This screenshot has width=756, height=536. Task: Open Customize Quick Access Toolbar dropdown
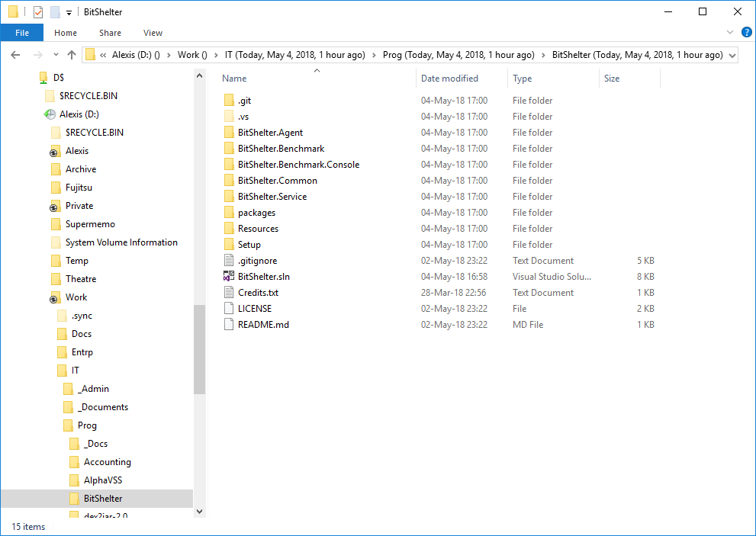[69, 12]
